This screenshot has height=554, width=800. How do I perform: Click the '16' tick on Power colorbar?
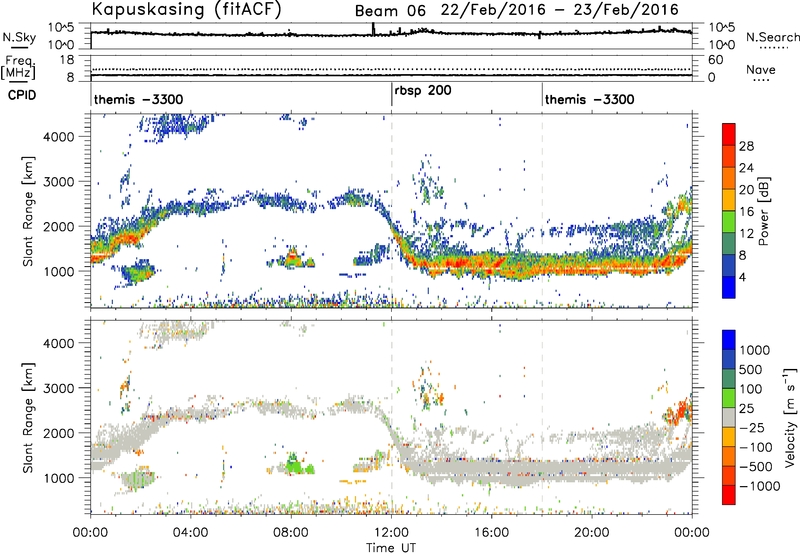pyautogui.click(x=746, y=212)
